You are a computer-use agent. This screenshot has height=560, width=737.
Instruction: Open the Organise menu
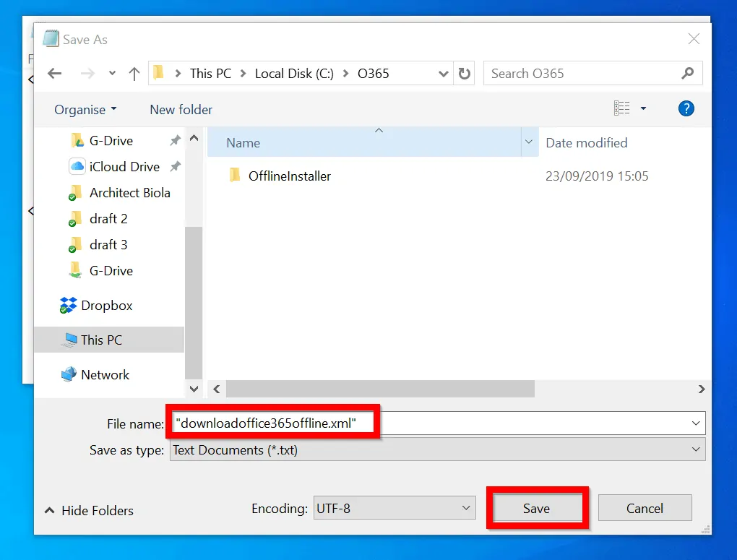point(85,109)
